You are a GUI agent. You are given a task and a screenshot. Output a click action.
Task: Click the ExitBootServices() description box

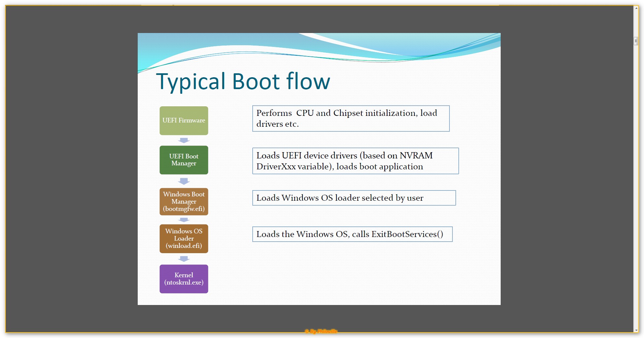click(352, 234)
